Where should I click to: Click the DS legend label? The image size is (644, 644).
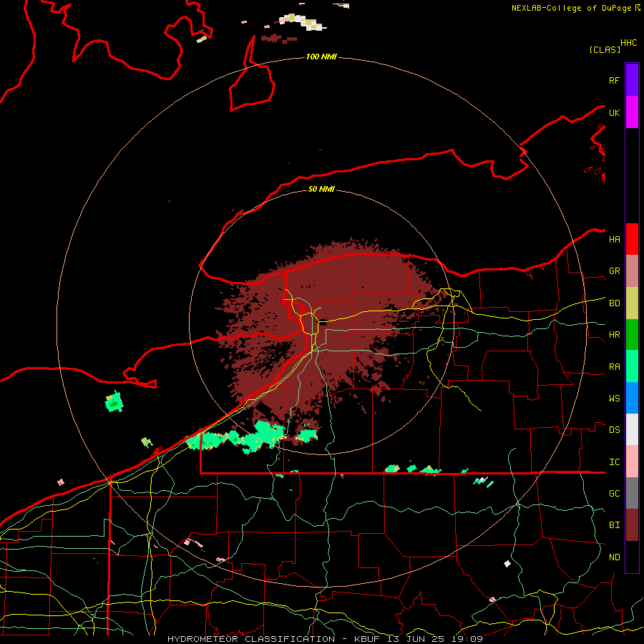[615, 430]
